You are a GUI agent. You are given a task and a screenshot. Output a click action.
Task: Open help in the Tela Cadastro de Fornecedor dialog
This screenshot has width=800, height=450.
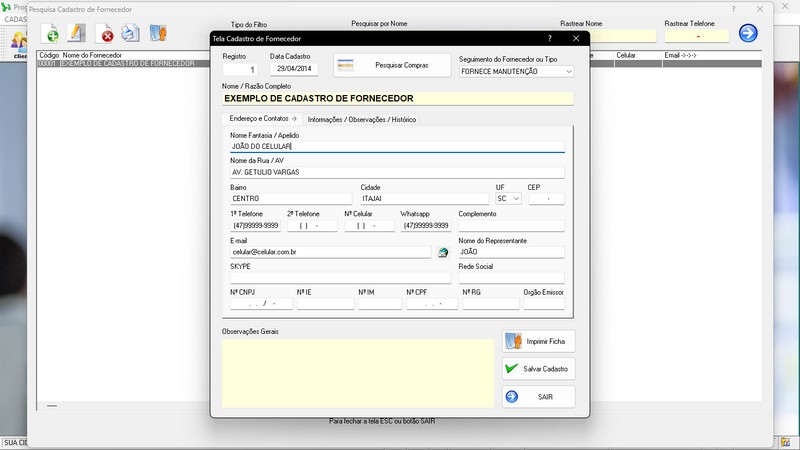[x=549, y=38]
